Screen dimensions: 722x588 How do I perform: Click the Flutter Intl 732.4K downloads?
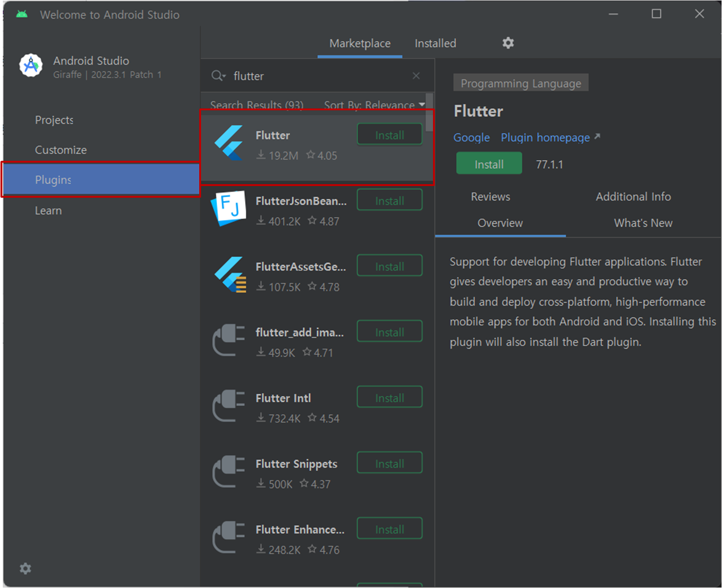[x=278, y=419]
